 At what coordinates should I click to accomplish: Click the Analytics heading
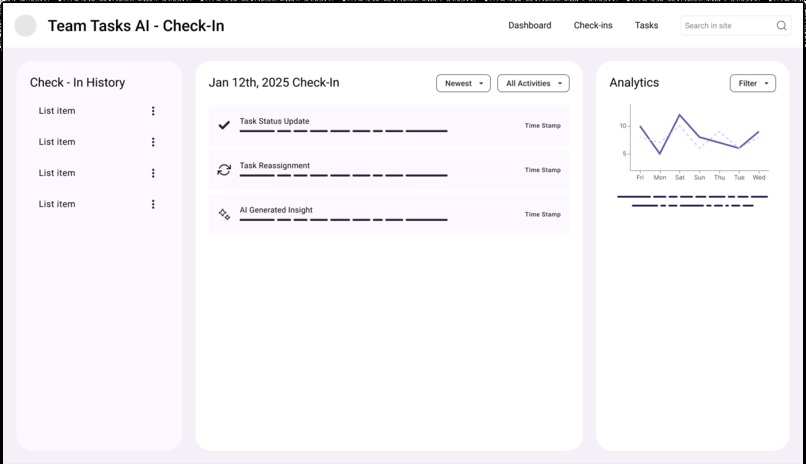tap(634, 83)
